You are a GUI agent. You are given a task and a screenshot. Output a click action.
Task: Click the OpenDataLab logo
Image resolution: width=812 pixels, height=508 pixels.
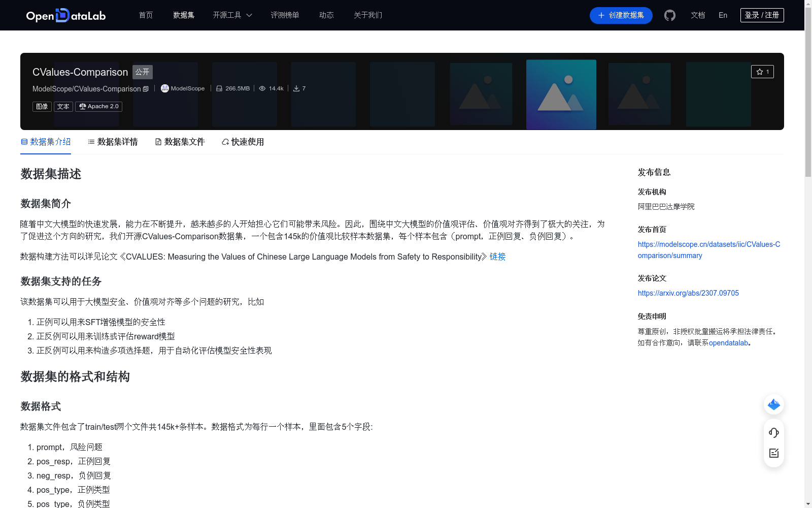click(65, 15)
